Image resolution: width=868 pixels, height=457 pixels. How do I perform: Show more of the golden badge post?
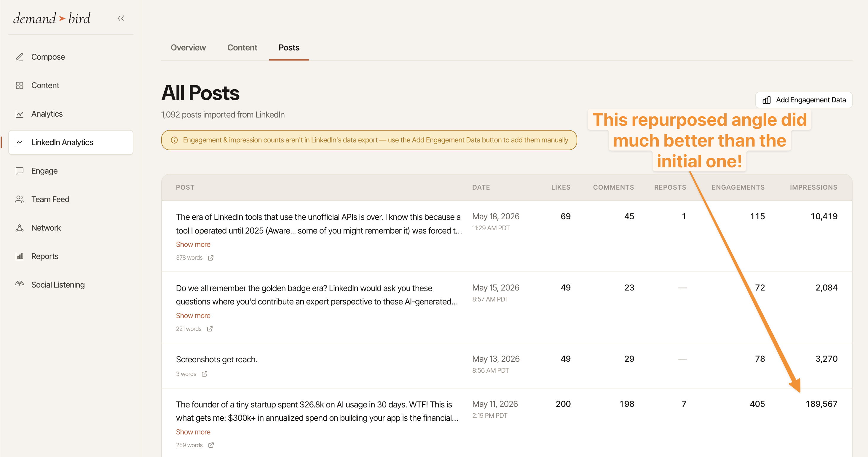193,315
